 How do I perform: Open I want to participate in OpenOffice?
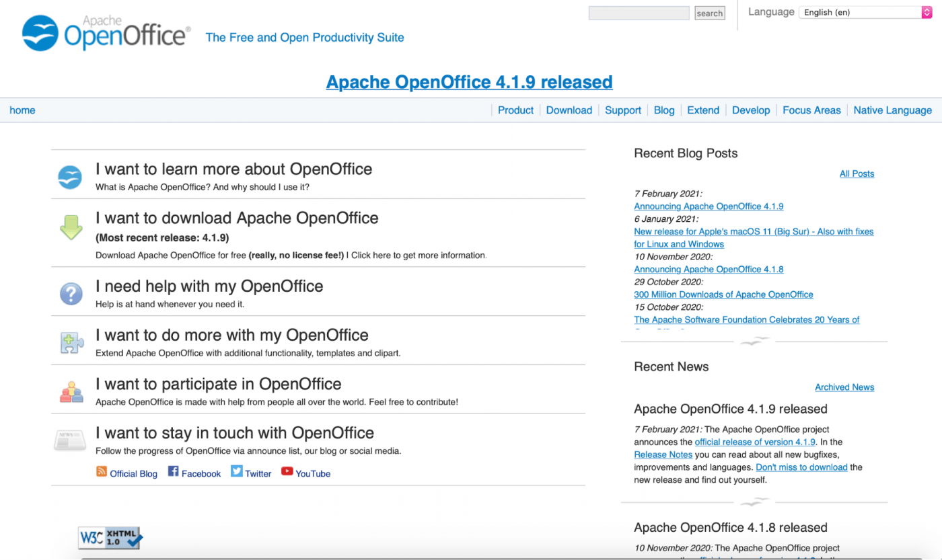(x=219, y=384)
